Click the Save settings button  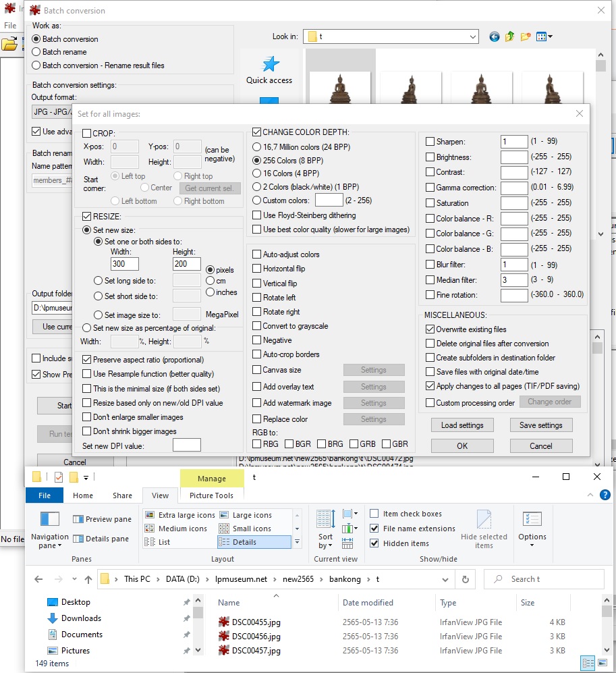pyautogui.click(x=540, y=425)
